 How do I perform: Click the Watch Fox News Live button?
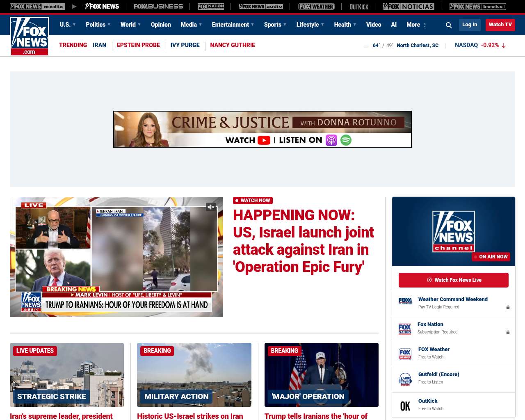pyautogui.click(x=453, y=280)
